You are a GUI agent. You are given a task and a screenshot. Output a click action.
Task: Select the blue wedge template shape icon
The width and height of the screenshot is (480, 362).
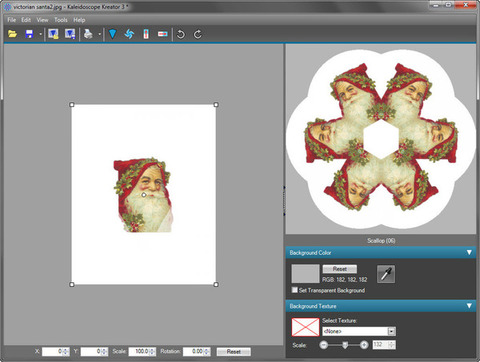(112, 34)
